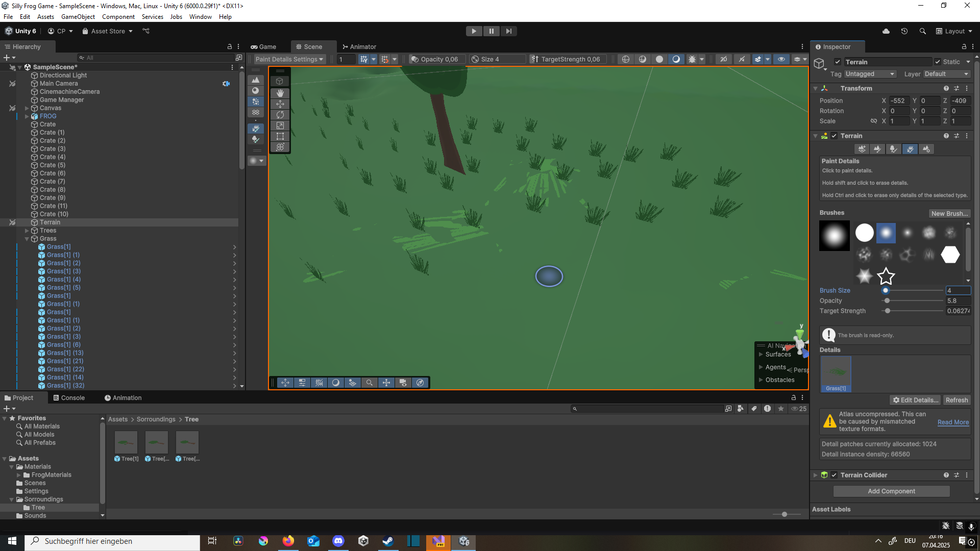Open Create Neighbor Terrains terrain tool

862,149
